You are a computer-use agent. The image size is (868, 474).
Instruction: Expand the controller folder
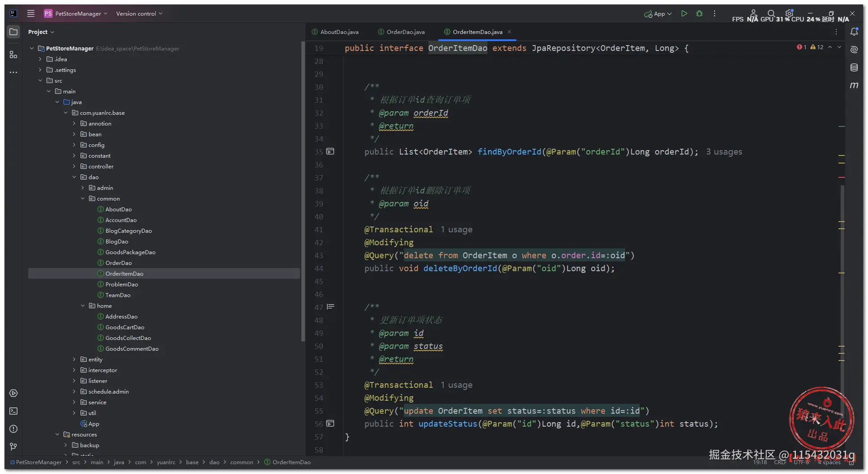(74, 166)
